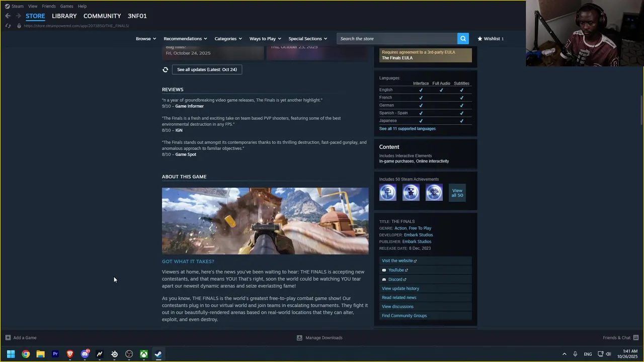Click the About This Game gameplay image
This screenshot has width=644, height=362.
click(265, 221)
